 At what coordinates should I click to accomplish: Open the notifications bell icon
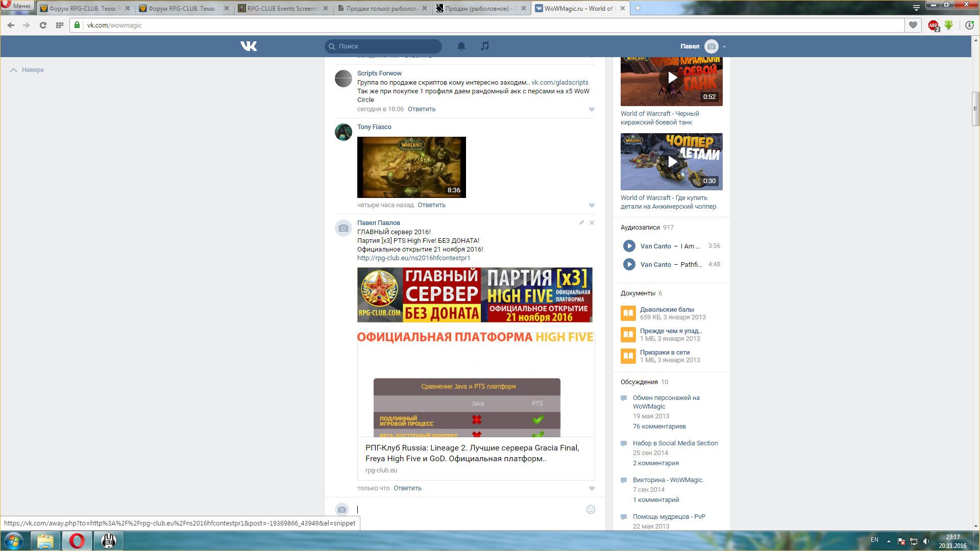pyautogui.click(x=461, y=46)
